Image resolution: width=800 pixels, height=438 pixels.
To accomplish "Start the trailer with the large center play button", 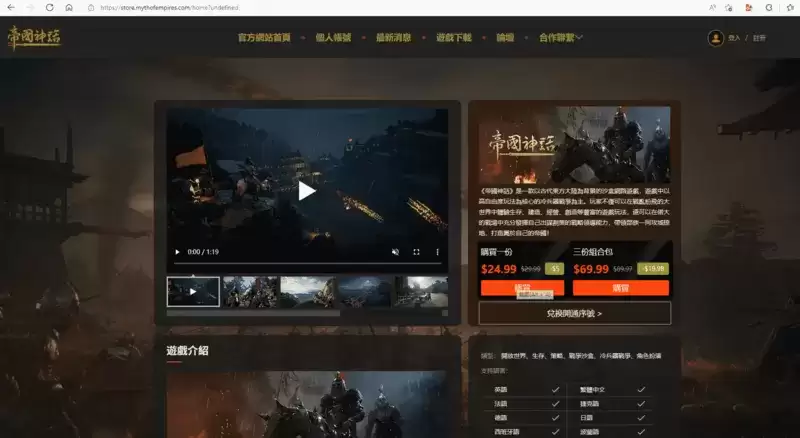I will tap(306, 191).
